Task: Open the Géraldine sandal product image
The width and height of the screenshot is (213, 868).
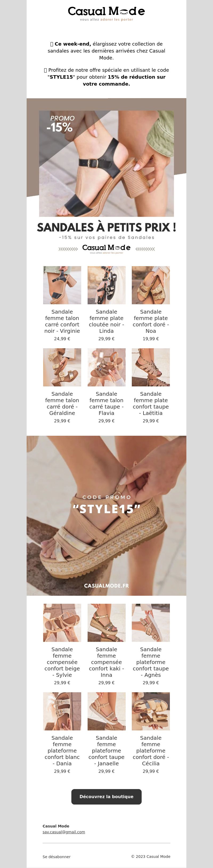Action: pyautogui.click(x=62, y=367)
